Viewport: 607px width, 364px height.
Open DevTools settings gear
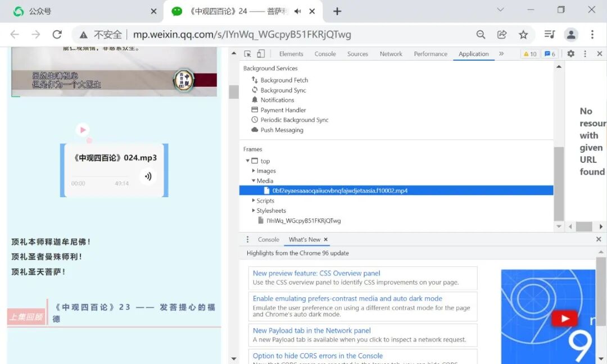tap(570, 54)
